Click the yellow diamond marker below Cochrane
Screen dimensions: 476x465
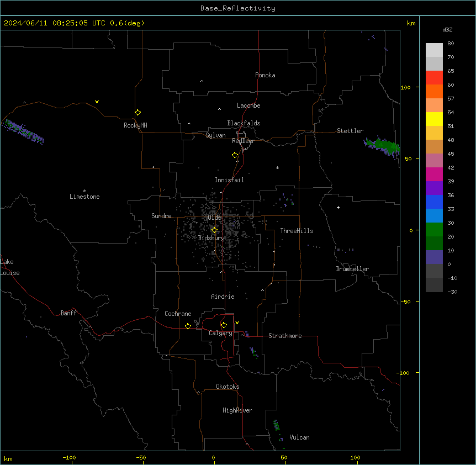(x=188, y=326)
